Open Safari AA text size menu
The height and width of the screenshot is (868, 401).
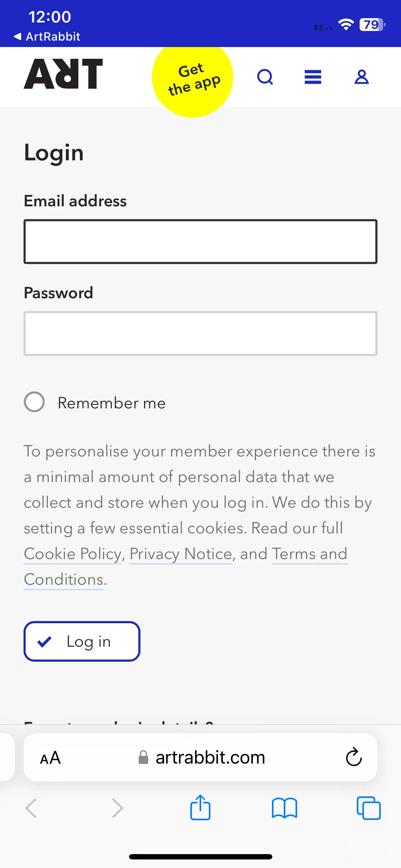tap(50, 758)
